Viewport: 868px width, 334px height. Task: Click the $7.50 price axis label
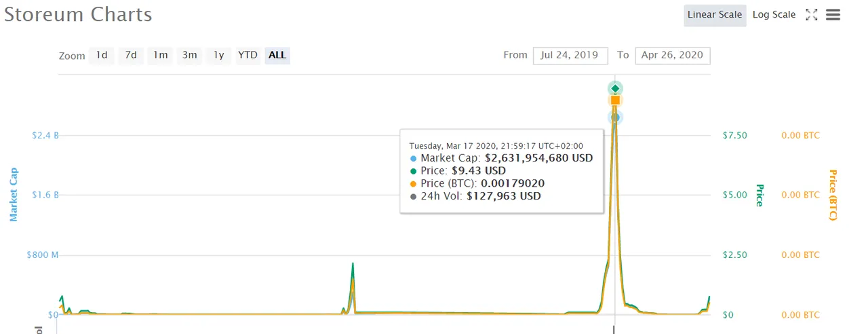(x=735, y=135)
